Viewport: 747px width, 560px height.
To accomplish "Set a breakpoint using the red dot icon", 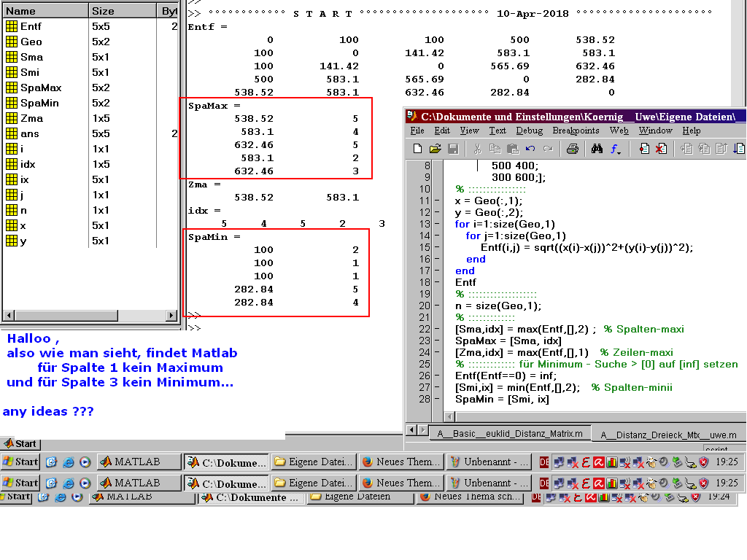I will point(644,149).
